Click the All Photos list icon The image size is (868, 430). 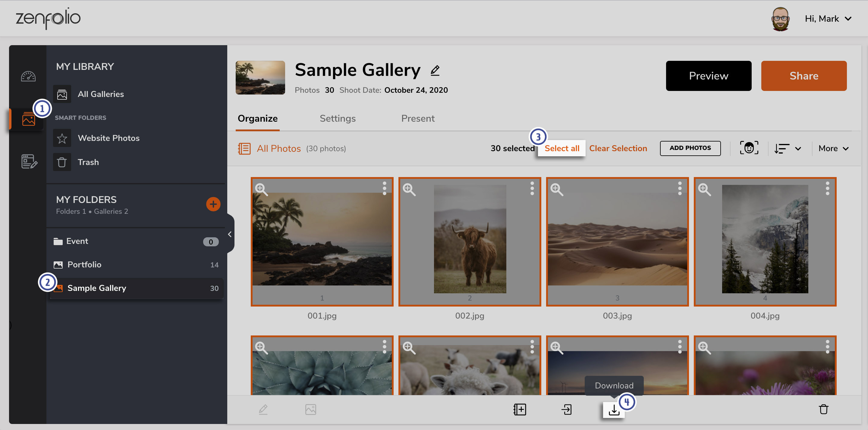point(244,148)
